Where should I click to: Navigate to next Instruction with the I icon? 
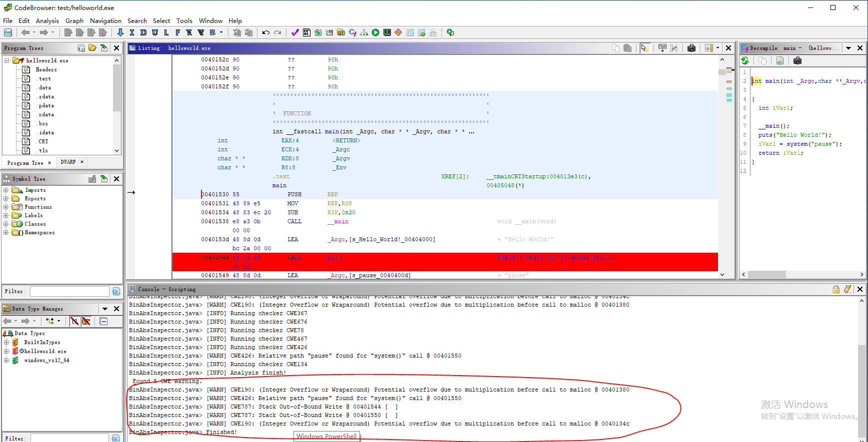tap(132, 32)
